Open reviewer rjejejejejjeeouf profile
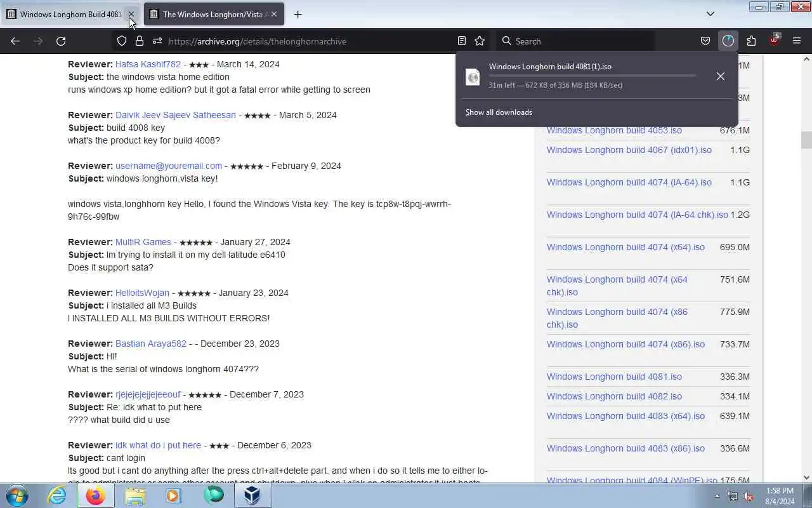The image size is (812, 508). (148, 394)
